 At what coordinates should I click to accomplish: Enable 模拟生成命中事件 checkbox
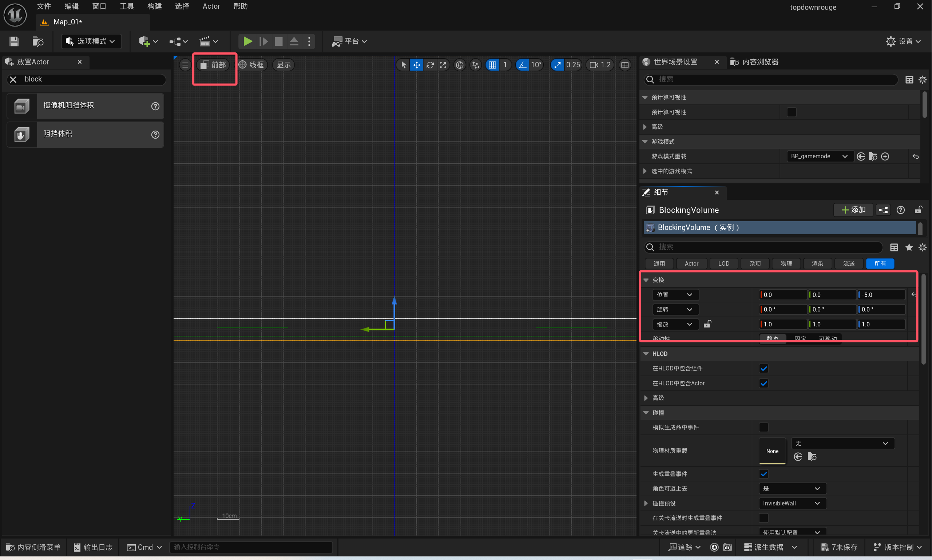click(764, 428)
